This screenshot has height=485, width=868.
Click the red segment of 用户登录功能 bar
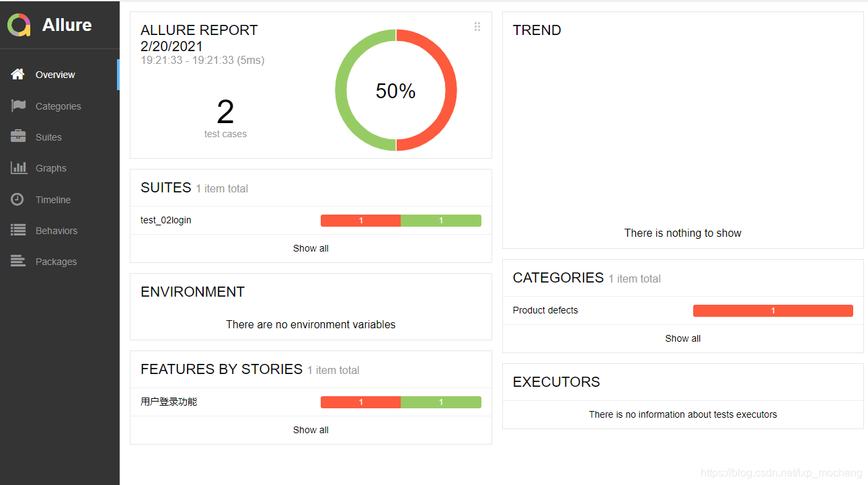360,402
